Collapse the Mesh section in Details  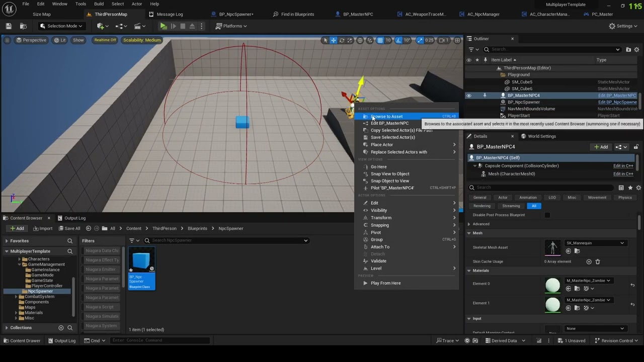pos(469,233)
